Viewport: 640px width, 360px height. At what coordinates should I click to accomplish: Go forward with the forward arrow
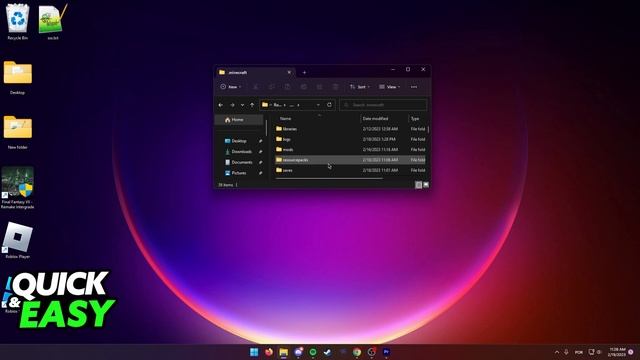coord(232,105)
